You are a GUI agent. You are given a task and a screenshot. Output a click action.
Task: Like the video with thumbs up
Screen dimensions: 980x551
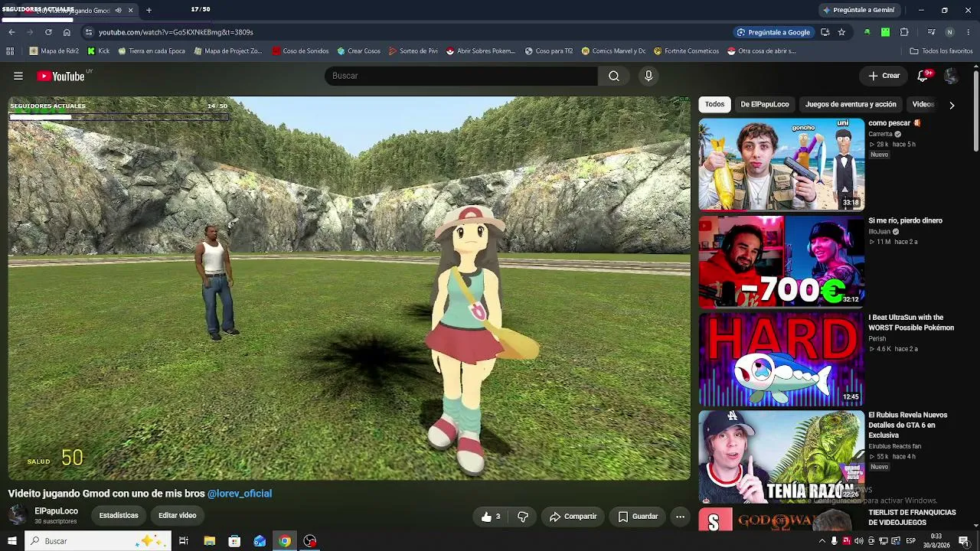[x=491, y=517]
